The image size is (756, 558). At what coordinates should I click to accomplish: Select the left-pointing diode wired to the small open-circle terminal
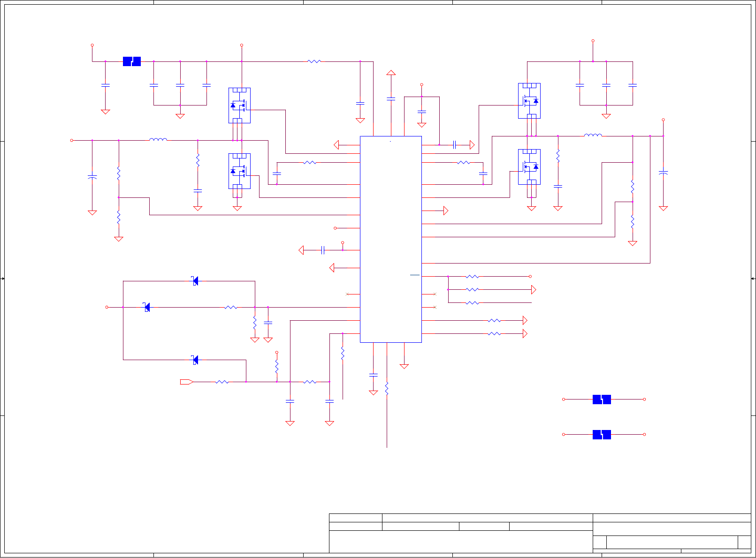[147, 307]
